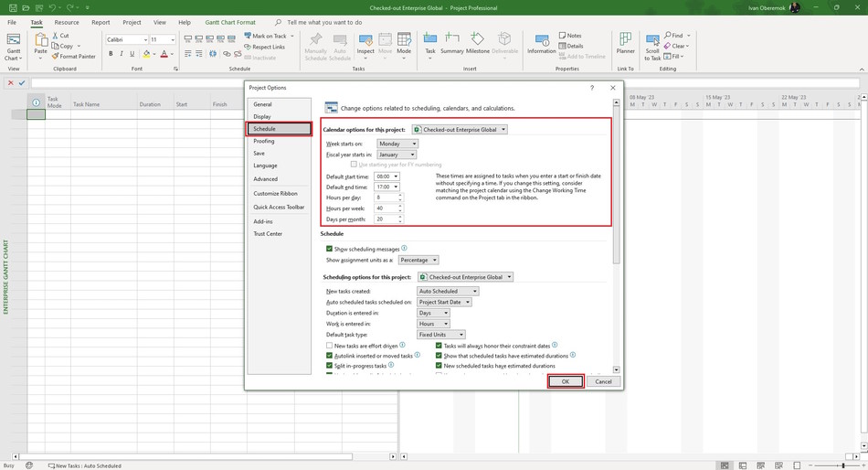868x470 pixels.
Task: Click the Find icon in Editing
Action: point(668,36)
